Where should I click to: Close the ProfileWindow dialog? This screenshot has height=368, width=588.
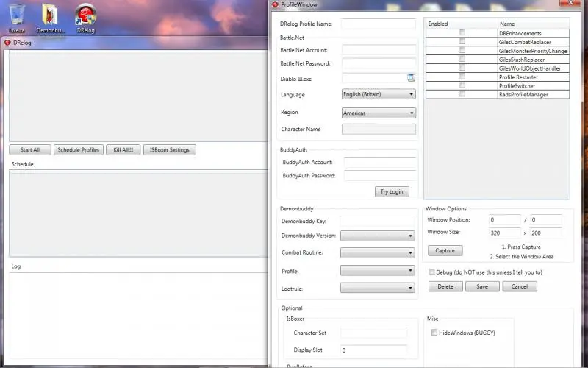(570, 3)
